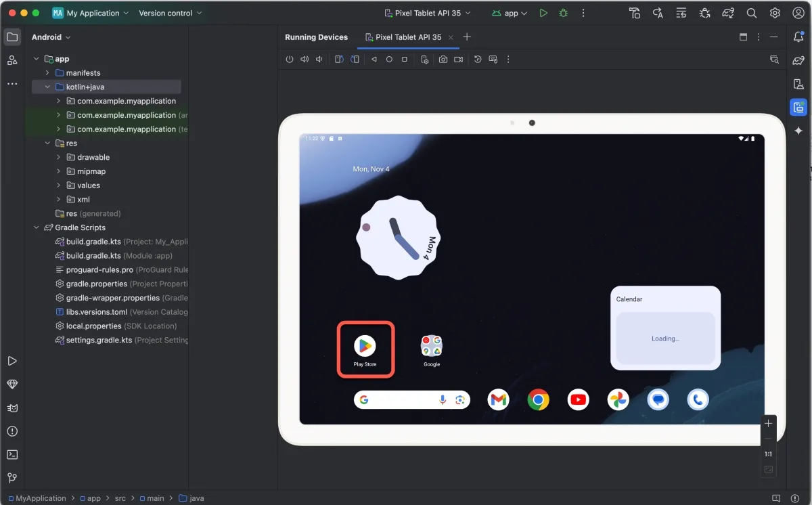The height and width of the screenshot is (505, 812).
Task: Rotate the device left
Action: click(x=339, y=60)
